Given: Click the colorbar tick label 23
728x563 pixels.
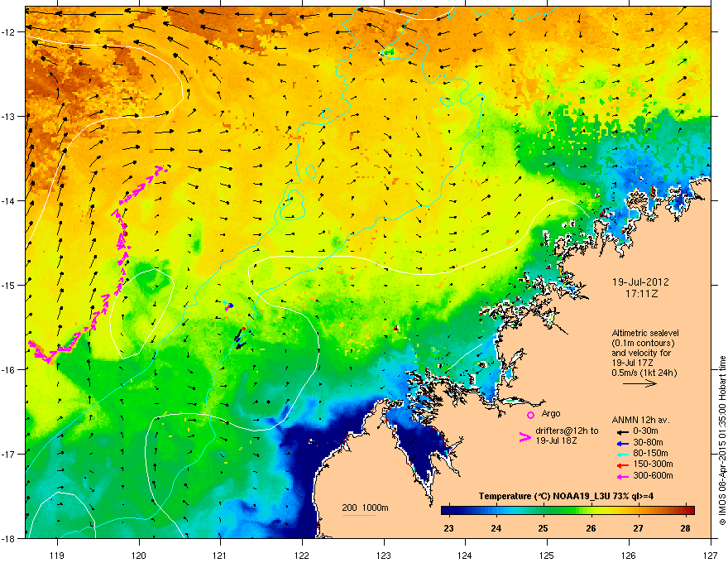Looking at the screenshot, I should (448, 528).
